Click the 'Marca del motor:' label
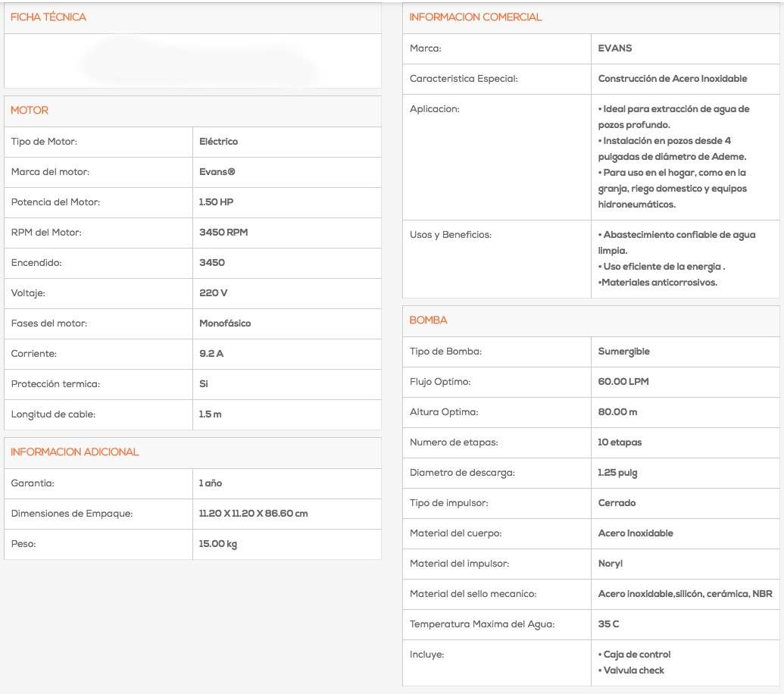 pos(50,172)
